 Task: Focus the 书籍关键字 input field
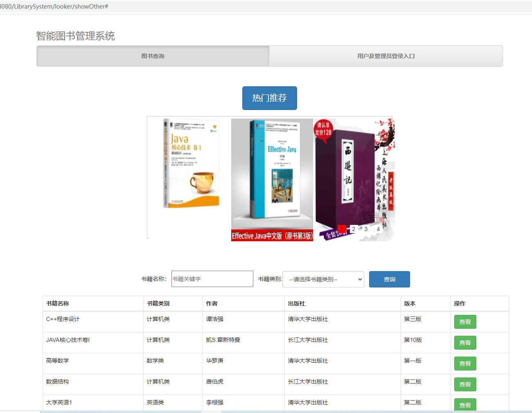tap(212, 279)
